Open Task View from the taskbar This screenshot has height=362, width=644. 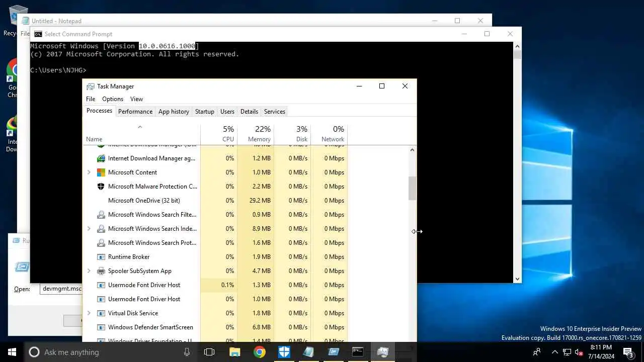click(209, 352)
